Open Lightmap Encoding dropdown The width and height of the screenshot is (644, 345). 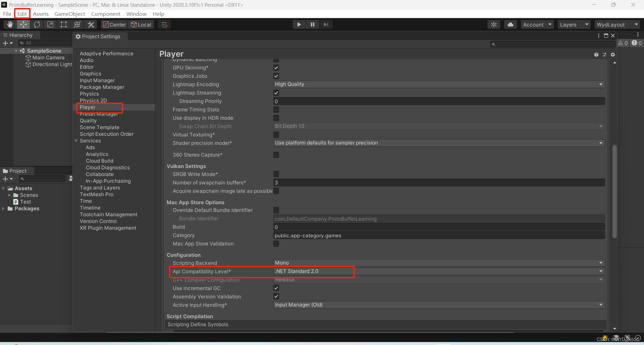coord(439,84)
